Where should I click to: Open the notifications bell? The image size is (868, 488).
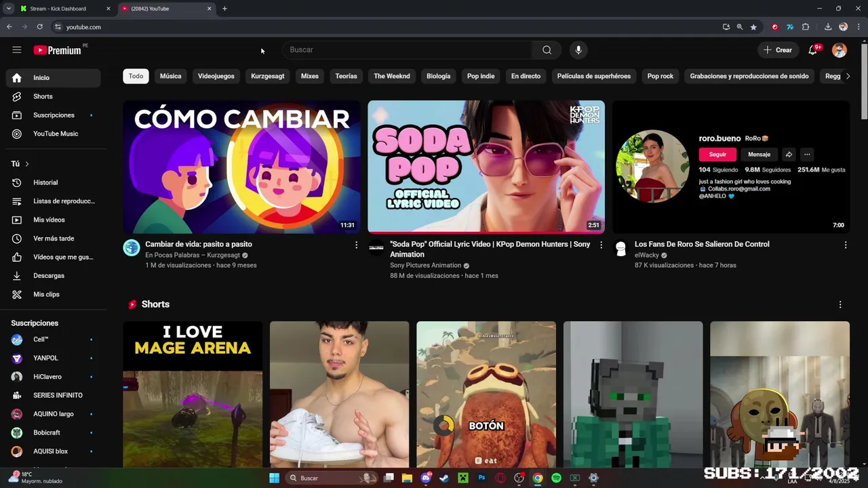point(812,50)
